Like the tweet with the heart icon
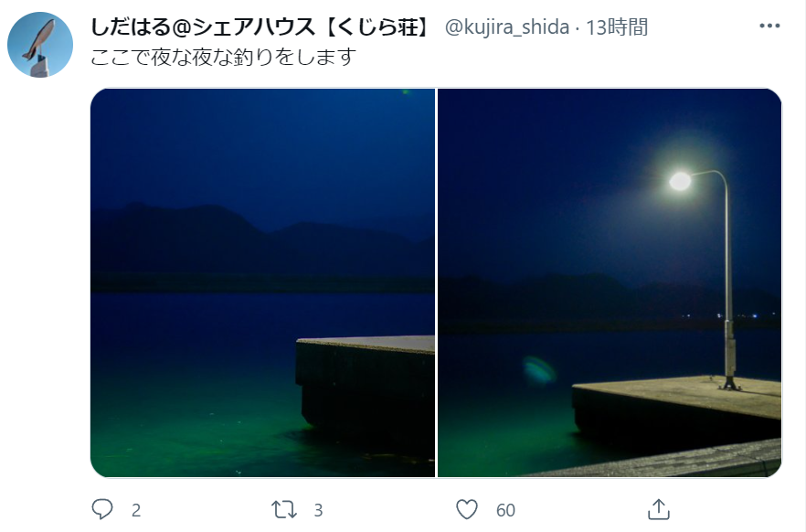This screenshot has height=532, width=806. [467, 509]
